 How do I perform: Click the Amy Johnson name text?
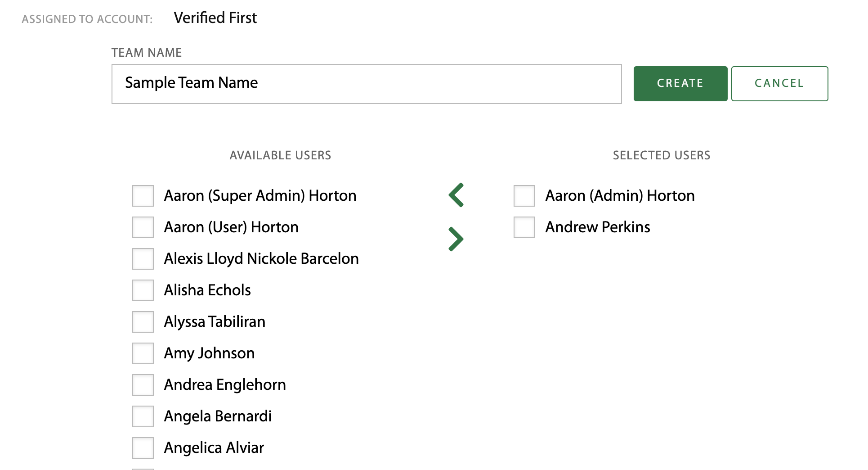pos(209,353)
